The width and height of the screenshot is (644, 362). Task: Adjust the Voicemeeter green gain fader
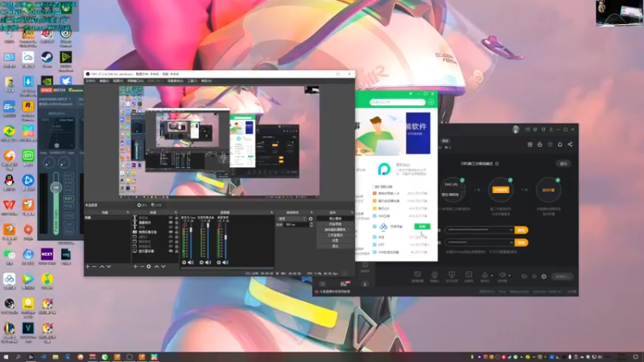(x=56, y=187)
